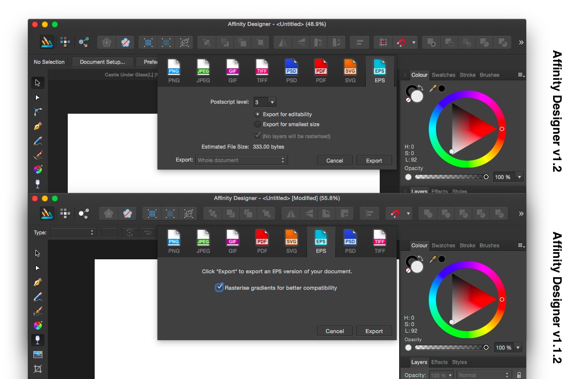Toggle the No layers will be rasterised checkbox
Image resolution: width=588 pixels, height=379 pixels.
[x=257, y=136]
